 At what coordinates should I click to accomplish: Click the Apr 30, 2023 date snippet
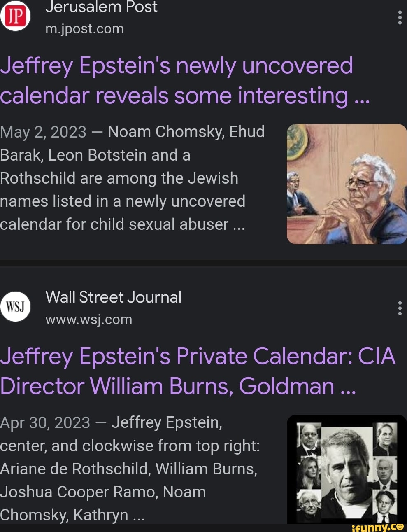click(x=45, y=422)
